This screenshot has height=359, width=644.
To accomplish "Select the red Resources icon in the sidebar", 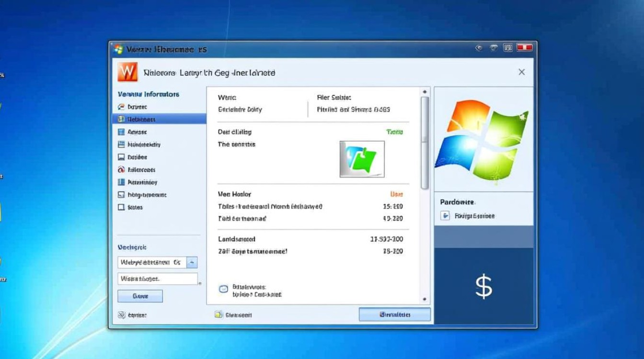I will pyautogui.click(x=122, y=170).
